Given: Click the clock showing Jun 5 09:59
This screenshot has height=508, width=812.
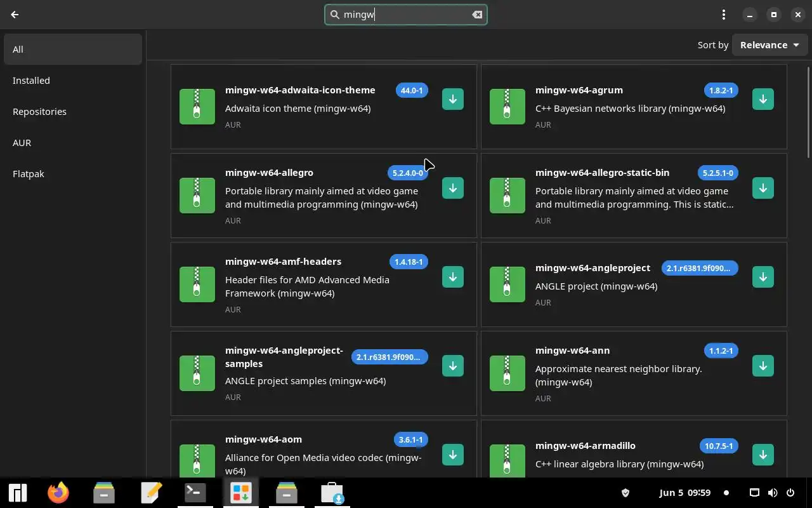Looking at the screenshot, I should point(684,493).
